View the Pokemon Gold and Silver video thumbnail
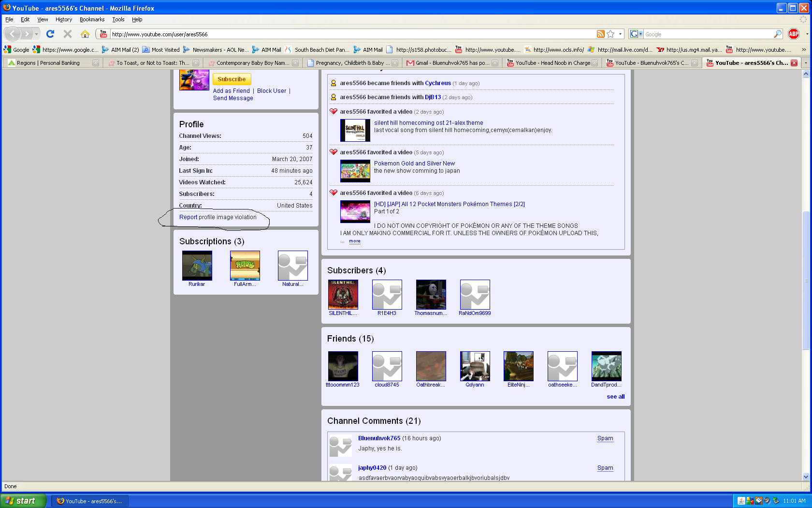This screenshot has width=812, height=508. (x=355, y=171)
